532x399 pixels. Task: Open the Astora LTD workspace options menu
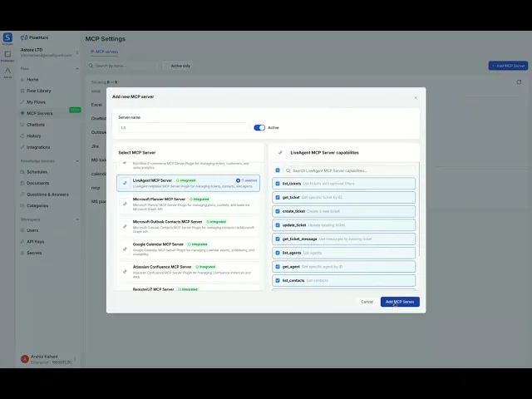tap(77, 52)
